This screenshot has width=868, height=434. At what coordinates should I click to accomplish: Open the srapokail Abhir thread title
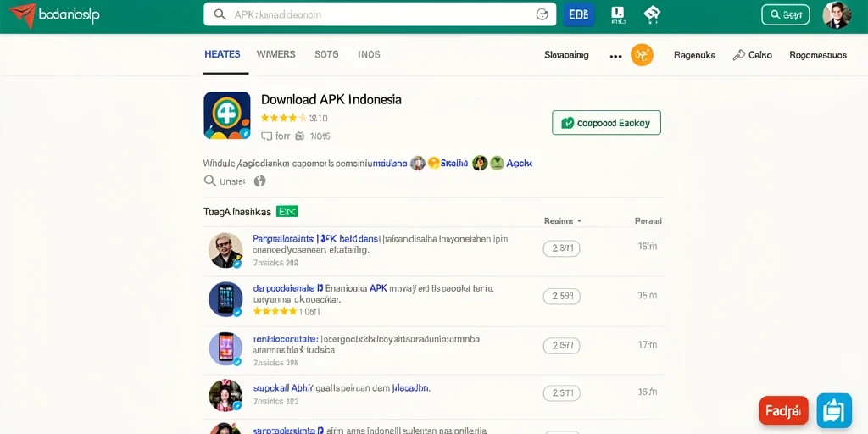tap(283, 388)
